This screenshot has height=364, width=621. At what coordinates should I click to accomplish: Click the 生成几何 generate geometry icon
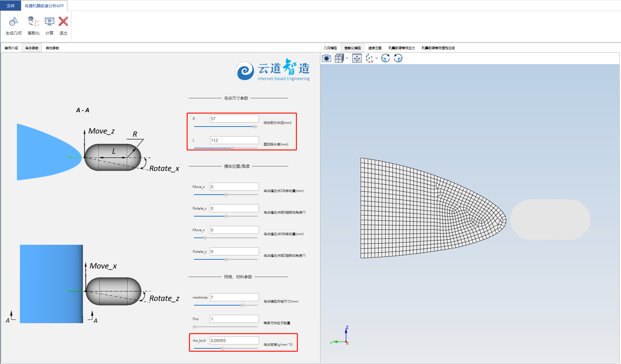(x=13, y=22)
